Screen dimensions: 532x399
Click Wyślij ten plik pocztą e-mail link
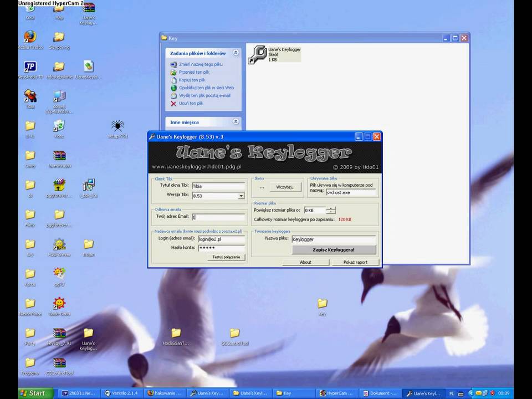click(204, 96)
